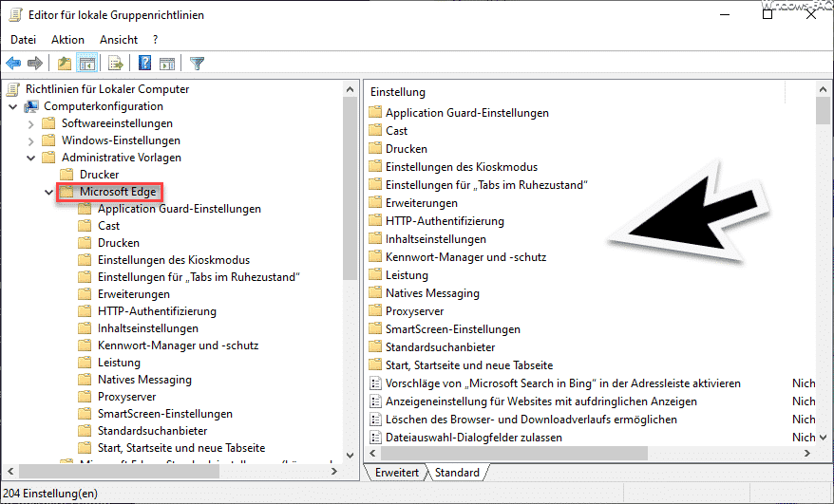This screenshot has height=504, width=834.
Task: Select Proxyserver folder in right list
Action: click(414, 311)
